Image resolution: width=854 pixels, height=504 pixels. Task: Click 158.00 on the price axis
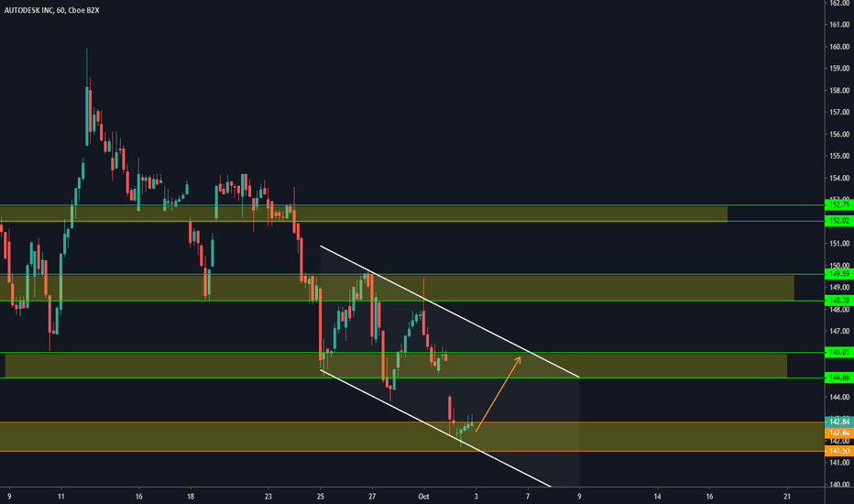(x=839, y=91)
